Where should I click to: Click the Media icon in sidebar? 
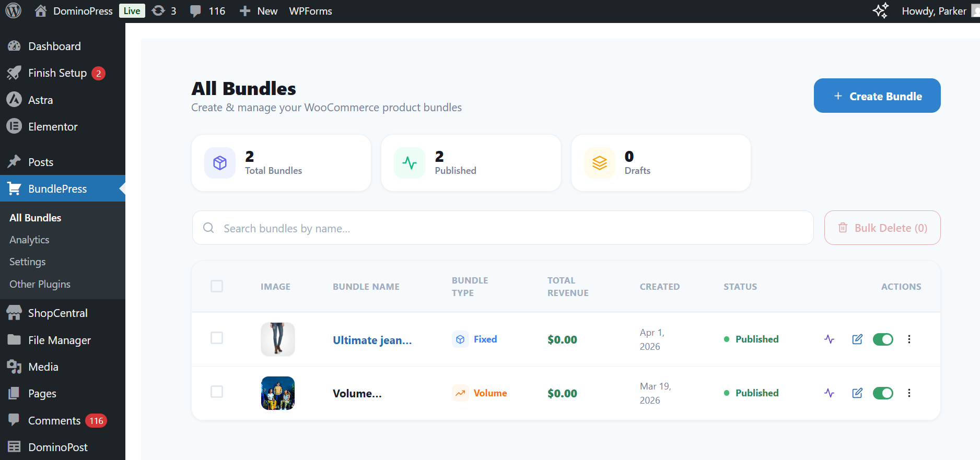pos(14,367)
